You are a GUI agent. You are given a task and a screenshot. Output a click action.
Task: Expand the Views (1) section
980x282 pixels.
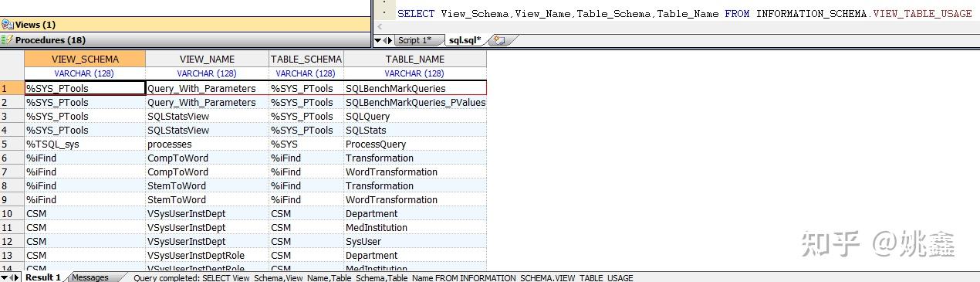(185, 25)
